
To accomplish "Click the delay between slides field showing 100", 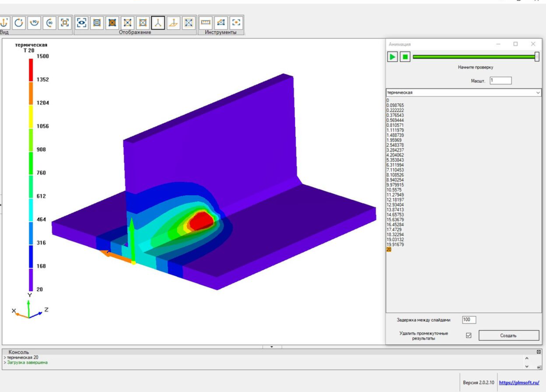I will 469,320.
